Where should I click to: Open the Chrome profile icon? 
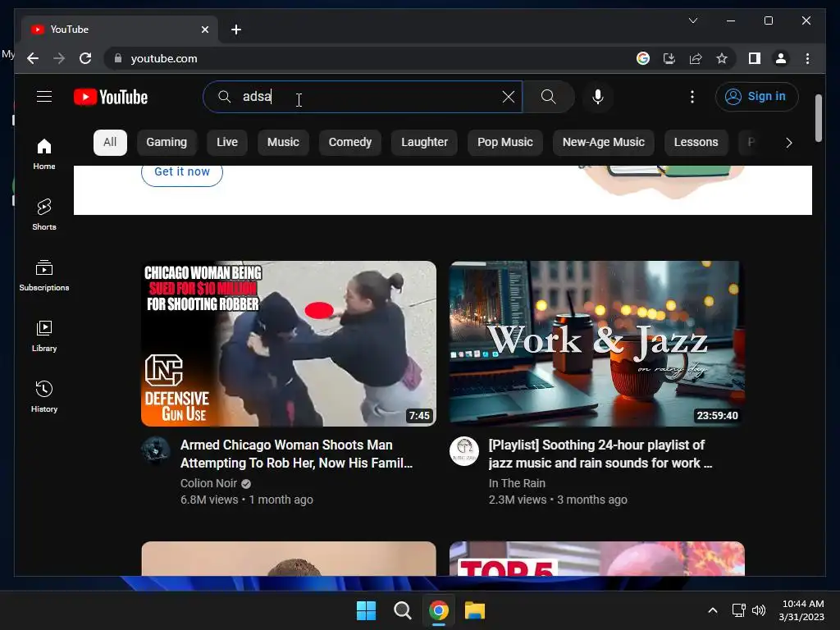click(x=781, y=58)
